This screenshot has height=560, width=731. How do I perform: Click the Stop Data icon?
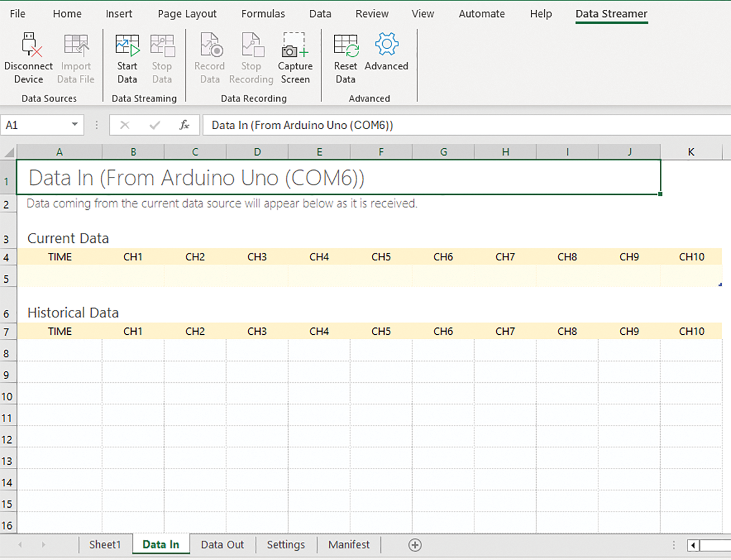[162, 45]
